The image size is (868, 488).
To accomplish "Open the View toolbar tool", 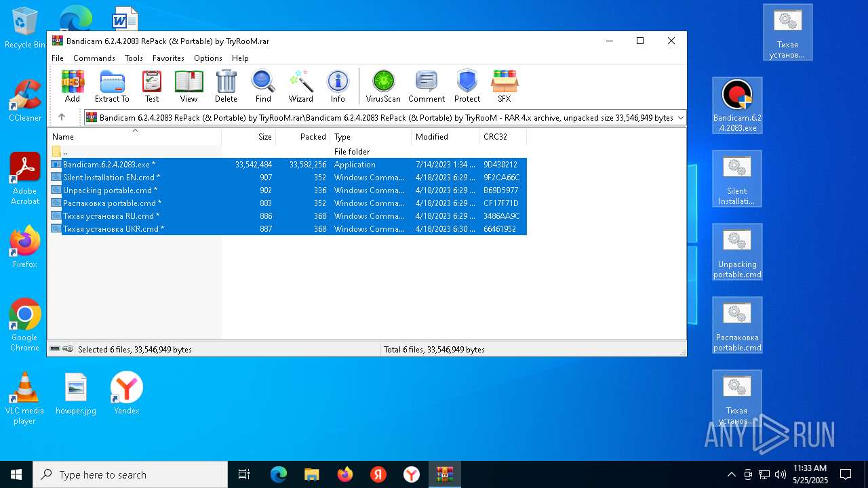I will click(189, 86).
